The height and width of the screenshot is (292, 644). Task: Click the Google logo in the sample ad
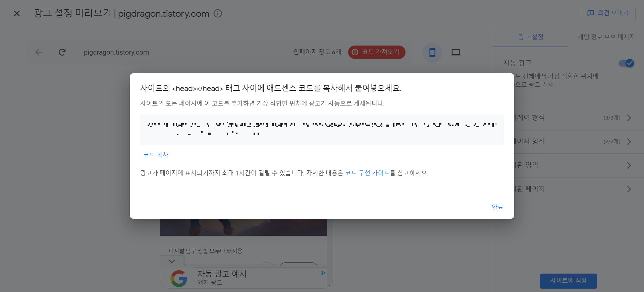(x=179, y=278)
